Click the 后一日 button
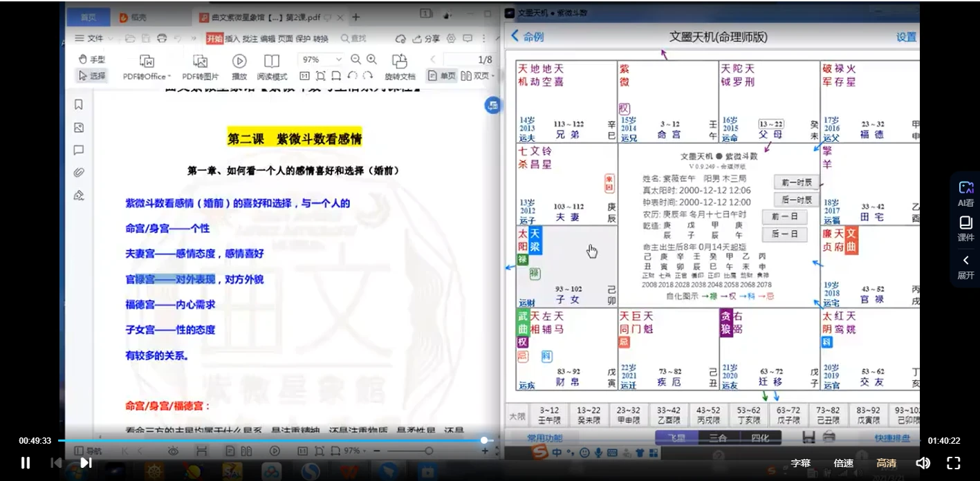Screen dimensions: 980x481 pyautogui.click(x=785, y=234)
